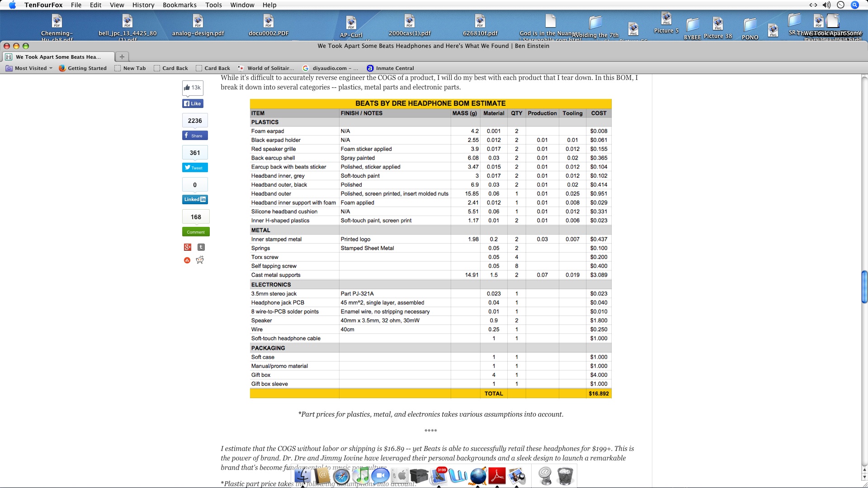Click TenFourFox globe icon in Dock
This screenshot has height=488, width=868.
pos(478,476)
